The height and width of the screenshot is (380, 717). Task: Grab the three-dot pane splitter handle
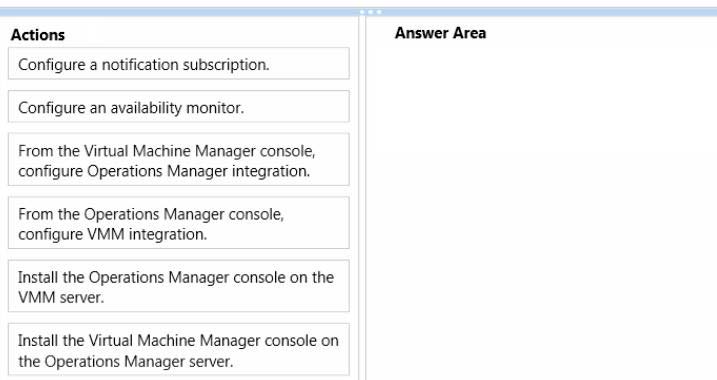tap(370, 12)
